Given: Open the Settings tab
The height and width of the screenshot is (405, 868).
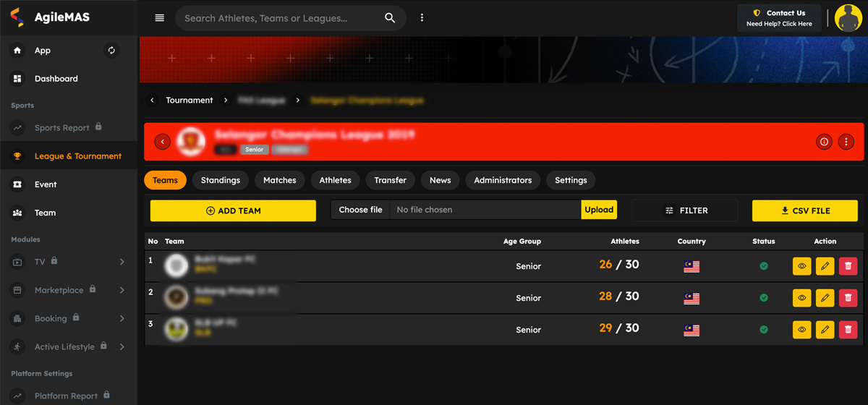Looking at the screenshot, I should point(571,180).
